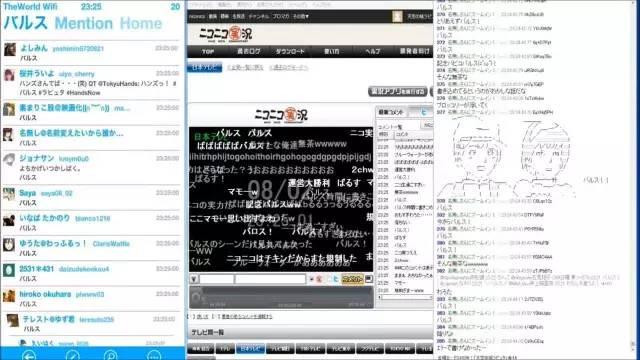Open the チャンネル link in the Niconico top bar
This screenshot has width=640, height=360.
258,17
